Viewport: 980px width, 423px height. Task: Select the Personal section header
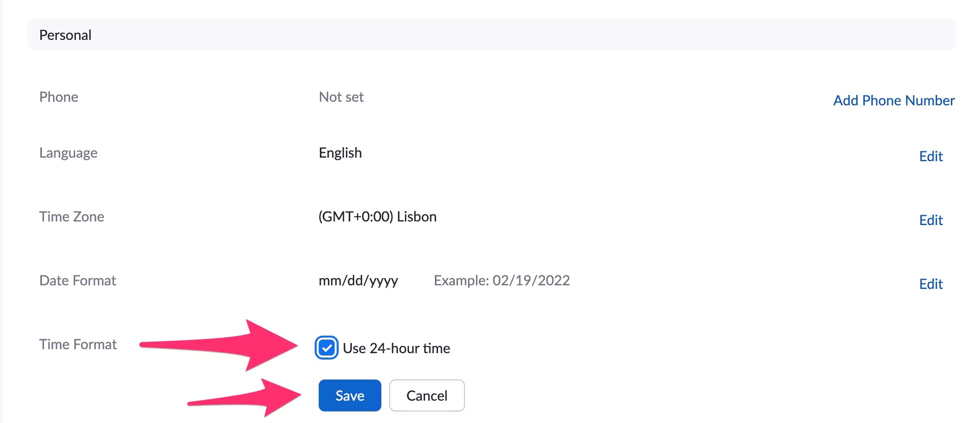(65, 35)
